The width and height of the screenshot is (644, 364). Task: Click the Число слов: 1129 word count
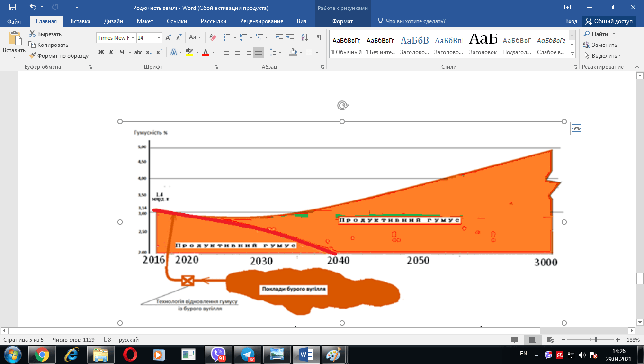73,340
